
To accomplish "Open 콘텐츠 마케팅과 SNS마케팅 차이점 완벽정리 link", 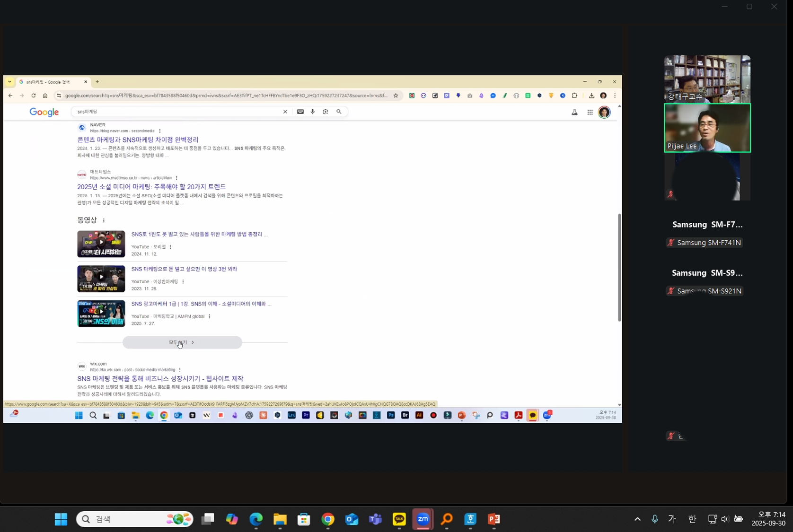I will click(x=138, y=140).
